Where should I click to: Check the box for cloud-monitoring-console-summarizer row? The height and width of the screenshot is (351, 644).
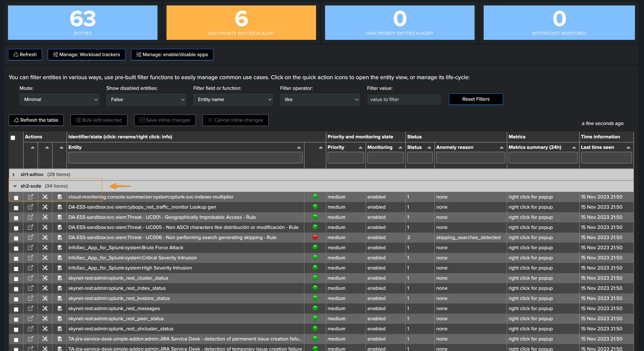[x=16, y=198]
